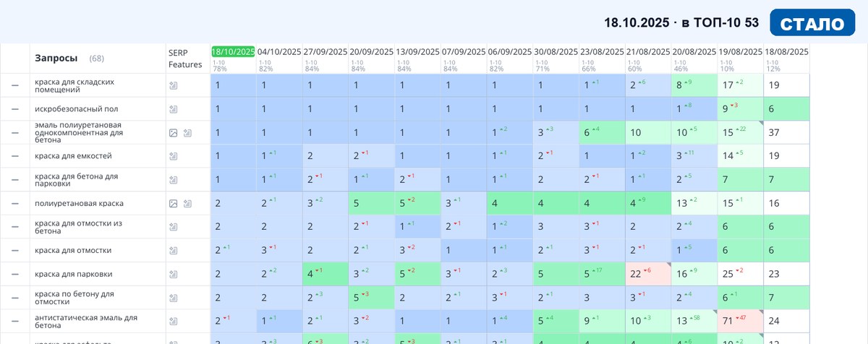Click the query text краска для складских помещений
Image resolution: width=868 pixels, height=344 pixels.
pyautogui.click(x=75, y=85)
